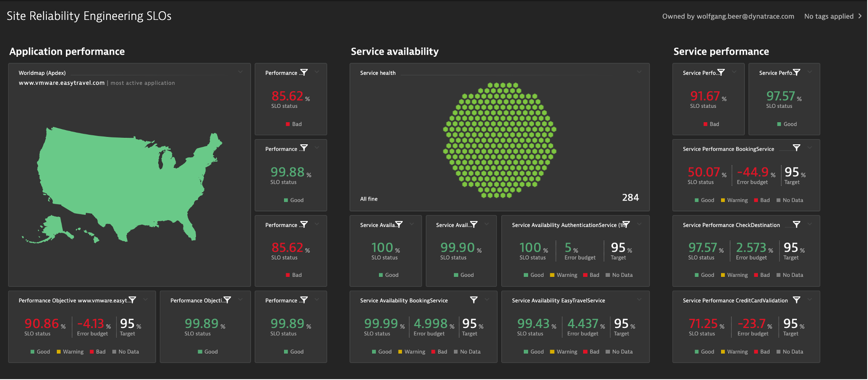
Task: Click yellow Warning legend swatch in EasyTravelService tile
Action: [x=552, y=352]
